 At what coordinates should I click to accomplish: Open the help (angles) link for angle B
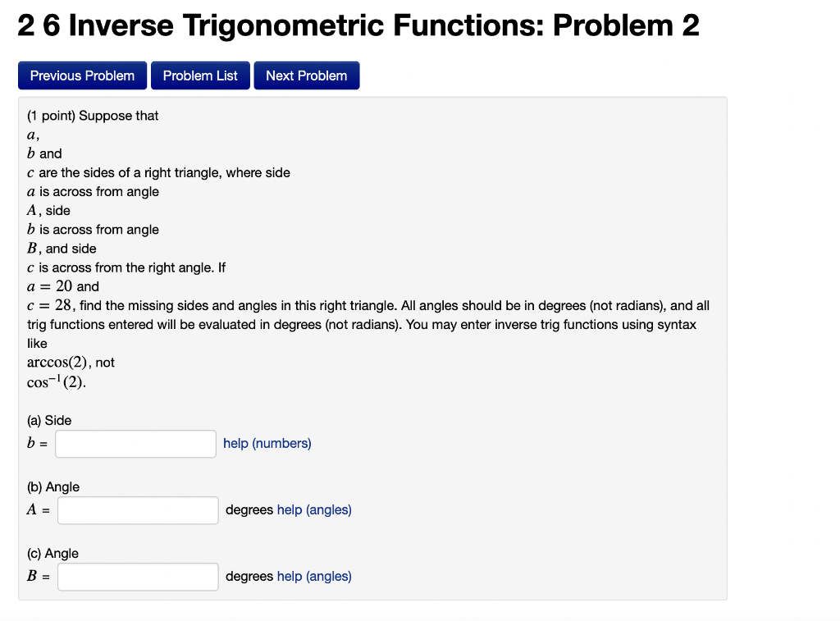pyautogui.click(x=313, y=576)
